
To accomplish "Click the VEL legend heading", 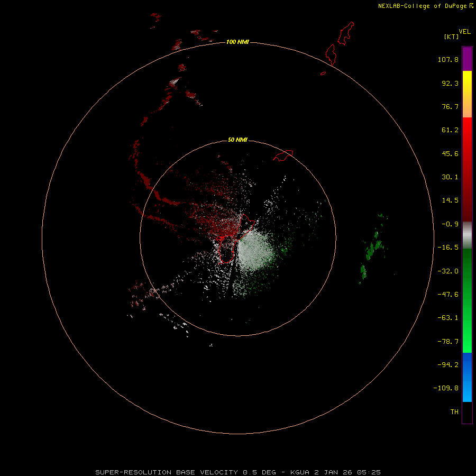I will tap(464, 31).
